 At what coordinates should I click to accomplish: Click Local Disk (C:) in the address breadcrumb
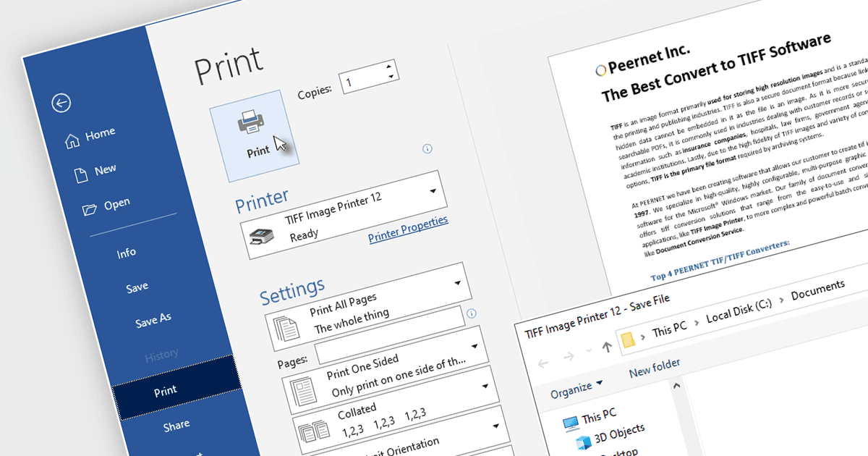pos(738,312)
